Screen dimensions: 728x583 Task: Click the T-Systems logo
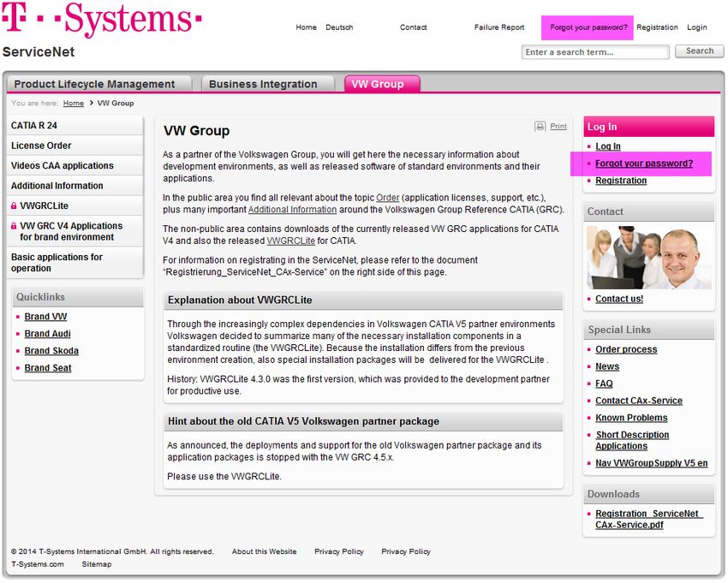(102, 19)
